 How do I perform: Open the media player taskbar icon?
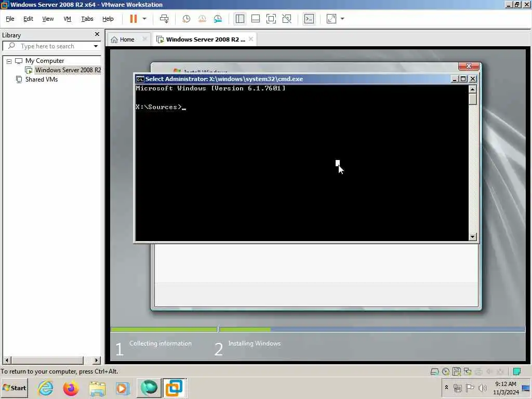[x=123, y=388]
